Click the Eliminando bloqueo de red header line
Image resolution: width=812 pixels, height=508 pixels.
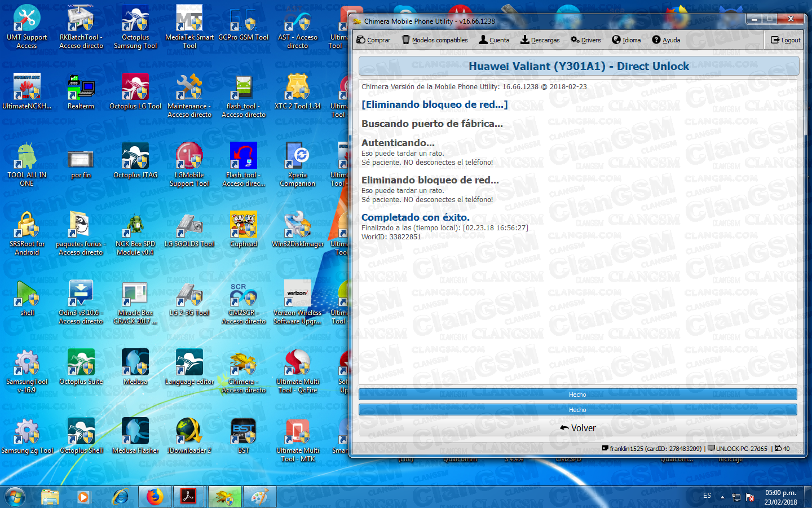434,104
